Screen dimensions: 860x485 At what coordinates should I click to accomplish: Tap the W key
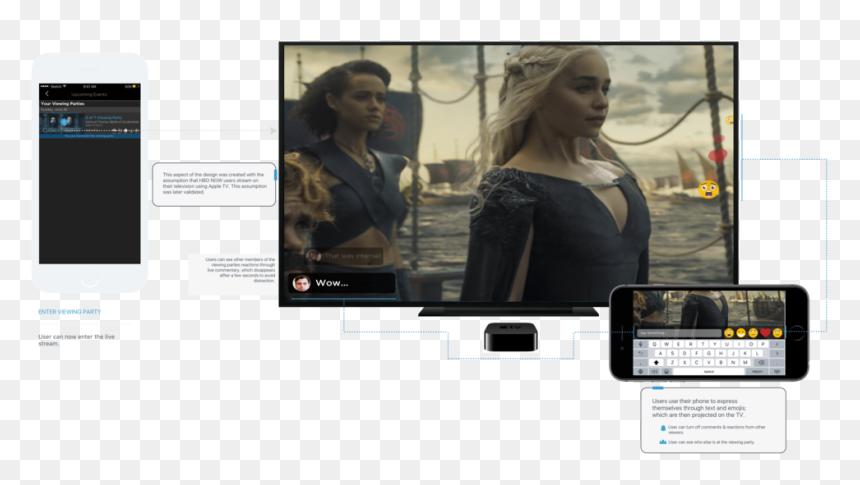point(666,344)
